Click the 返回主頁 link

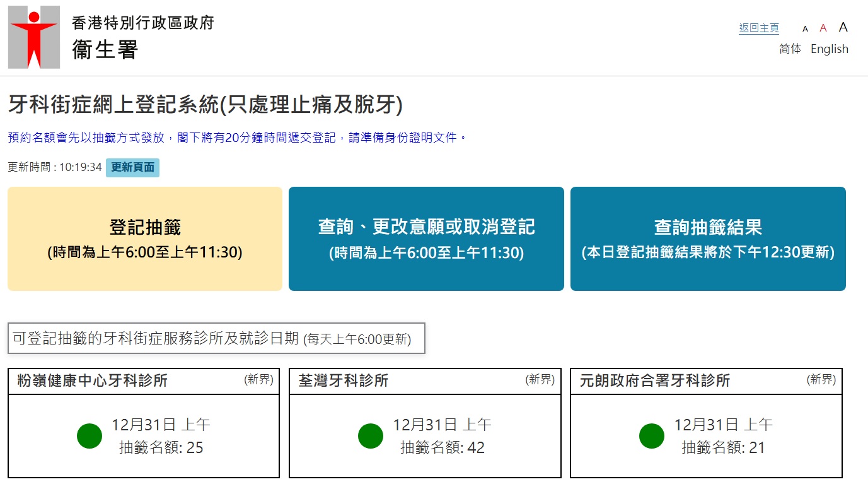click(x=759, y=28)
